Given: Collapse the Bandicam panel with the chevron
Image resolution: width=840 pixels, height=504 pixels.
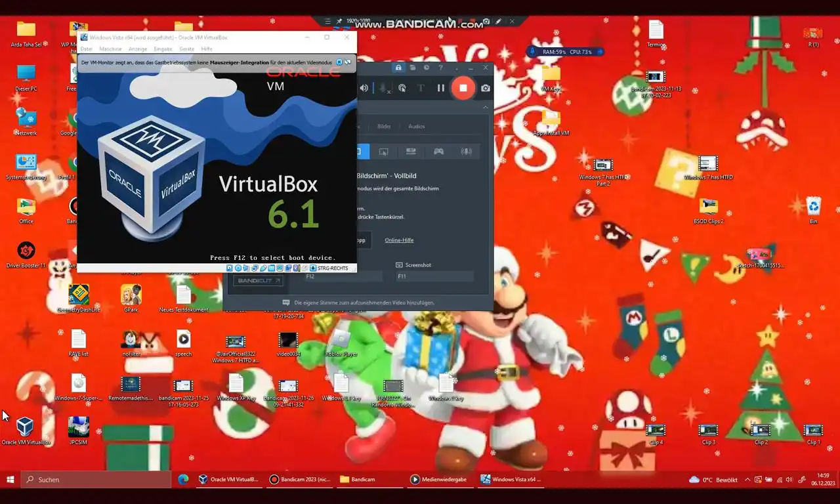Looking at the screenshot, I should point(486,107).
